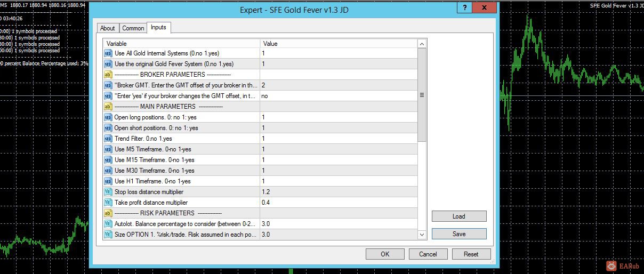Select value of original Gold Fever System
The width and height of the screenshot is (644, 274).
(x=339, y=64)
